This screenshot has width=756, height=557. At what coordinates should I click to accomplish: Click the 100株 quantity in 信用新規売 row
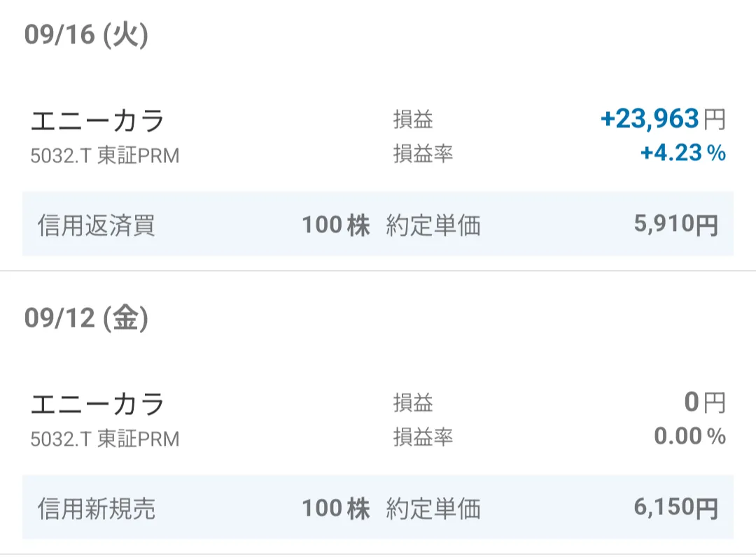[x=335, y=509]
